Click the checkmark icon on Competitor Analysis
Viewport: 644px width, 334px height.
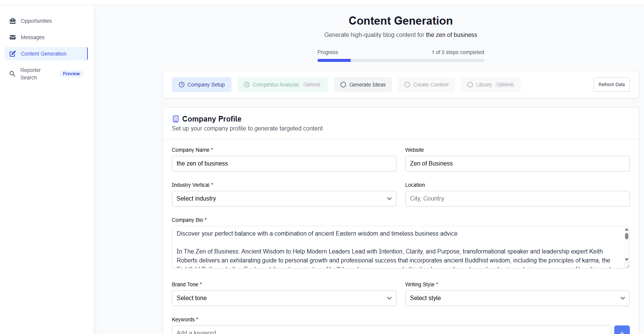click(247, 85)
